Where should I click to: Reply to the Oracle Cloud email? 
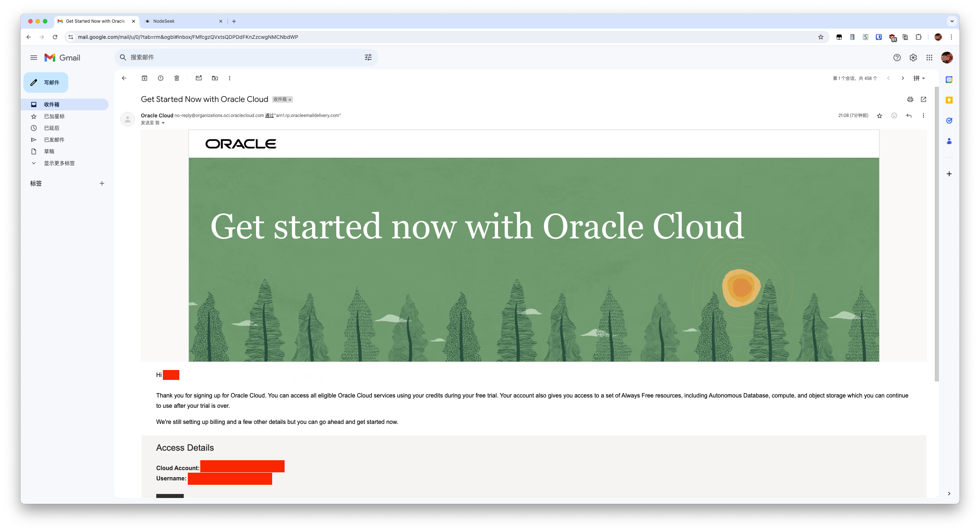pyautogui.click(x=909, y=116)
